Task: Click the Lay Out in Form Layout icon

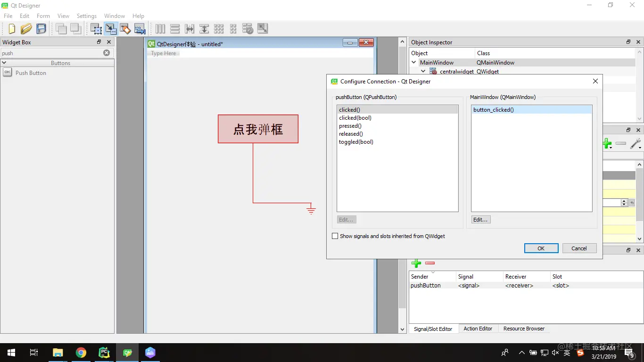Action: (233, 29)
